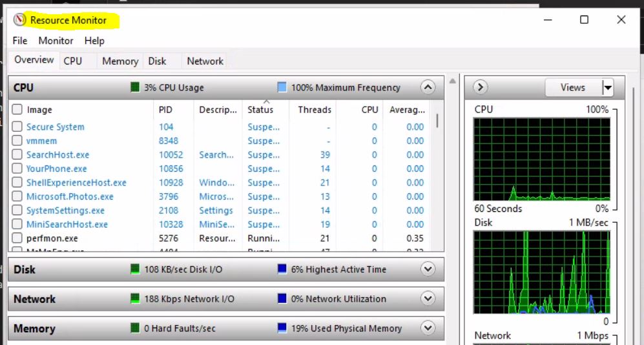Expand the Network section chevron

click(x=428, y=298)
